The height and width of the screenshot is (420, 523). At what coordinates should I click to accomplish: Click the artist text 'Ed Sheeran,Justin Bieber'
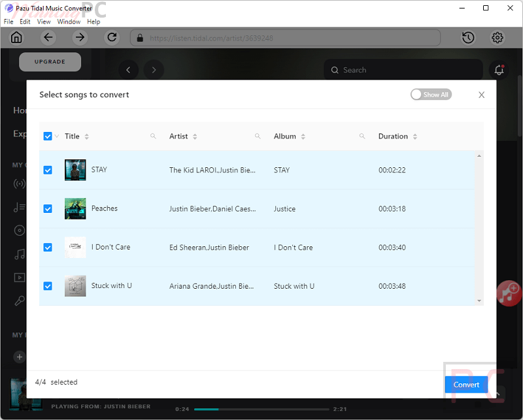209,248
